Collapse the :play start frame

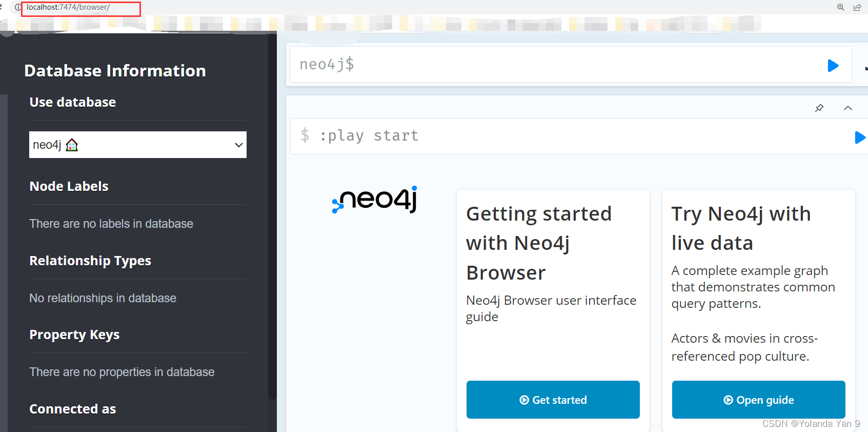click(848, 108)
